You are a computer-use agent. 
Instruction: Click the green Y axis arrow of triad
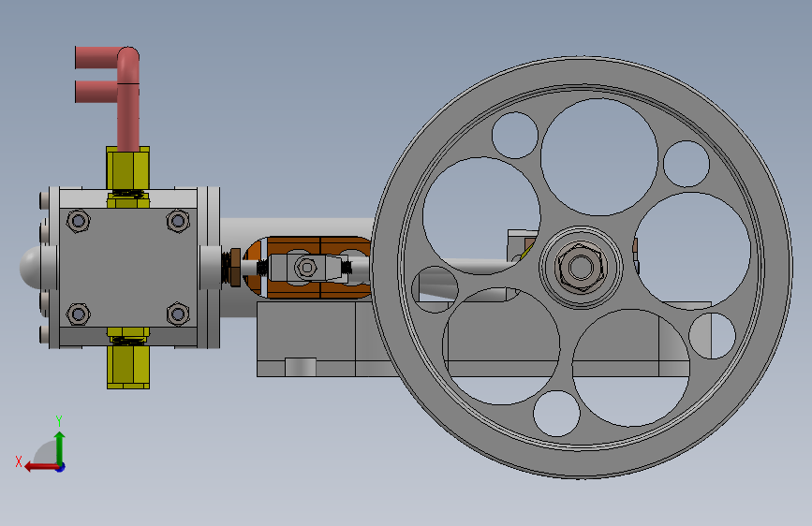tap(60, 447)
